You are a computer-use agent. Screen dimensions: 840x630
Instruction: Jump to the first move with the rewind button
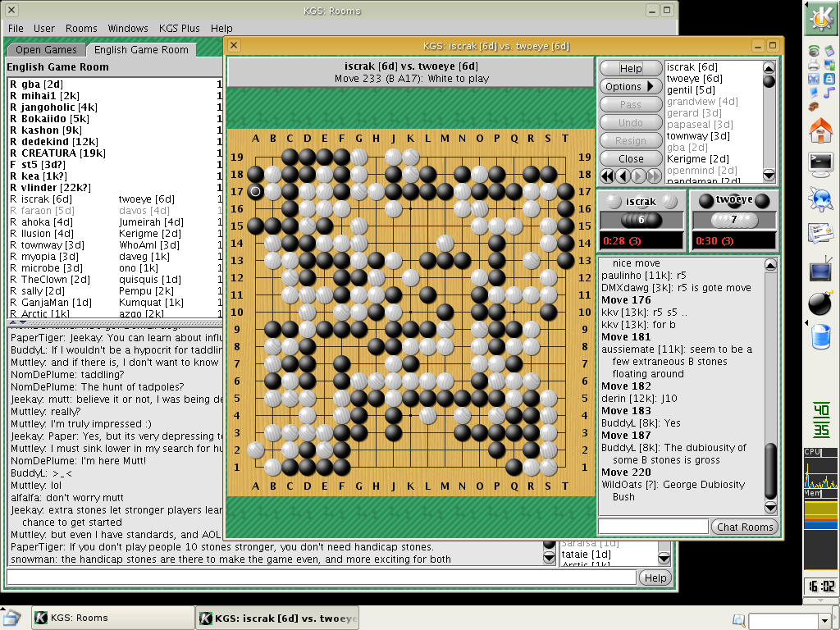[x=607, y=176]
